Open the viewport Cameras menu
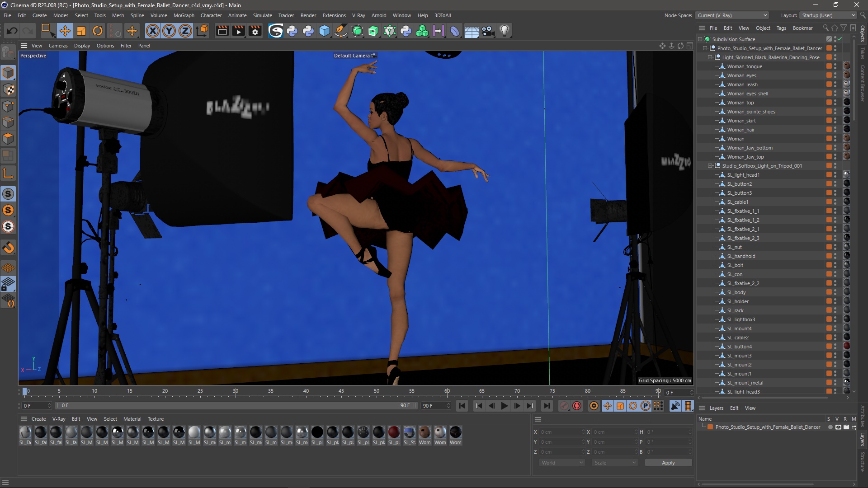868x488 pixels. coord(58,46)
